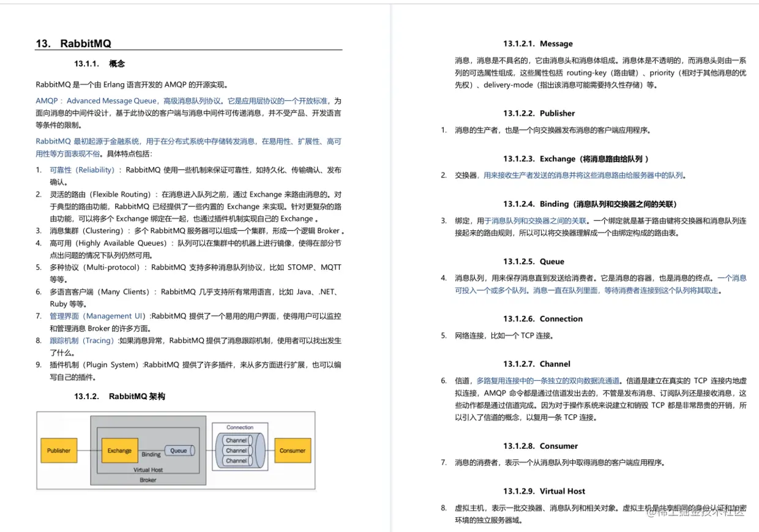Click the "13.1.2.7. Channel" heading
This screenshot has height=532, width=759.
(x=537, y=364)
